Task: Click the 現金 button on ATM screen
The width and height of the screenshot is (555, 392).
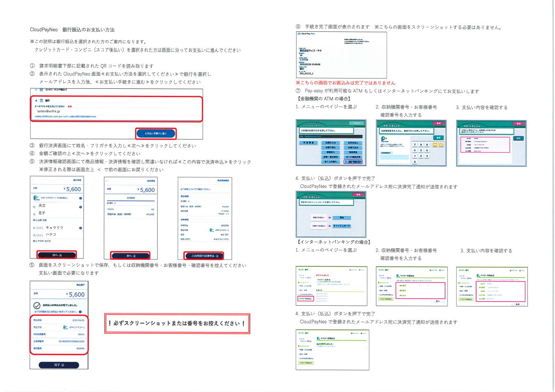Action: (x=342, y=218)
